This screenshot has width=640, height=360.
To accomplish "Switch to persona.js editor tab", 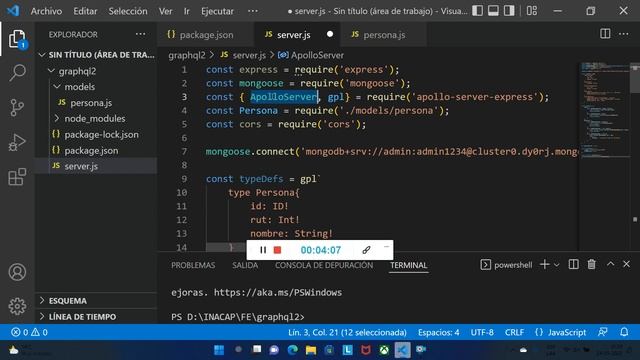I will 384,35.
